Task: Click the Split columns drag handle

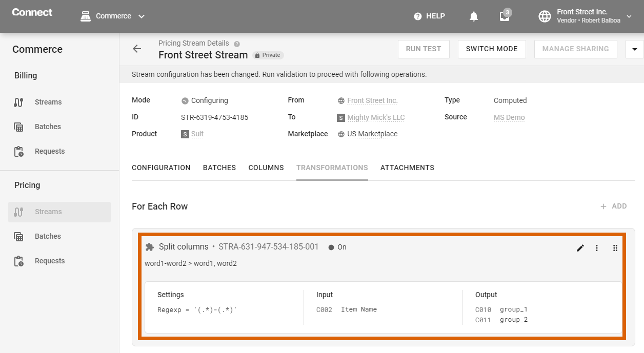Action: [615, 248]
